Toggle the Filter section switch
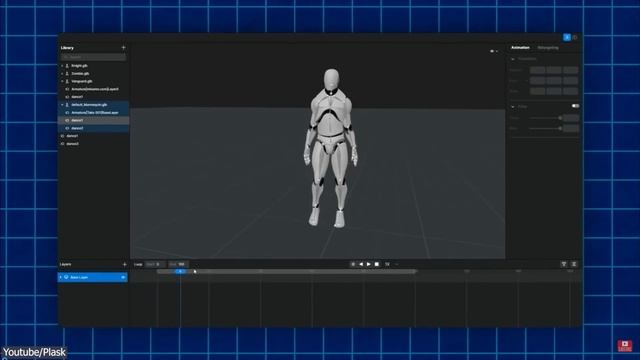 click(575, 106)
